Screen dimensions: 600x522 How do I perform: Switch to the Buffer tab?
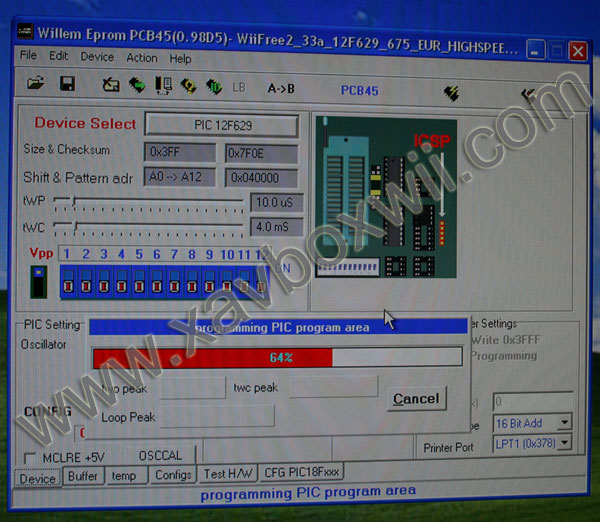pyautogui.click(x=83, y=476)
